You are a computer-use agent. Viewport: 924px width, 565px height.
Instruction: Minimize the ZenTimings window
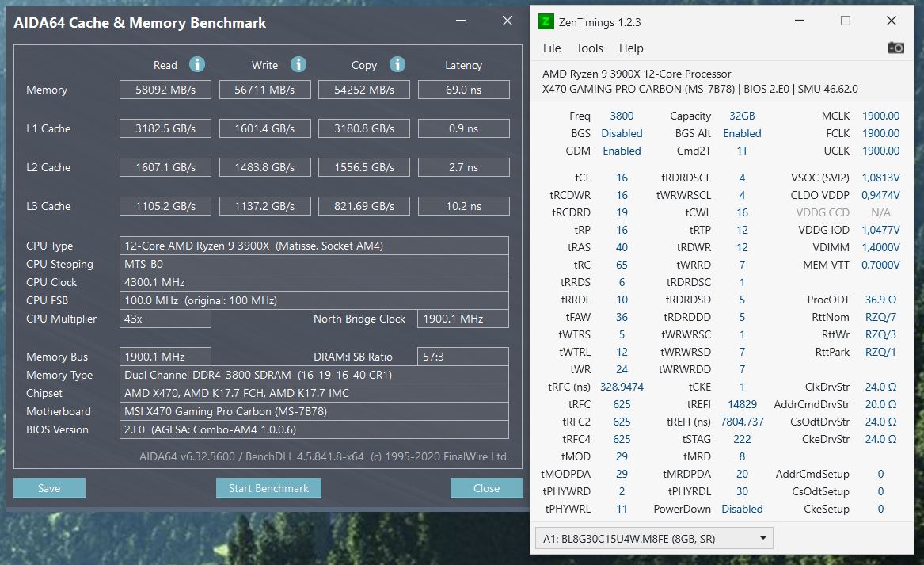(x=800, y=21)
